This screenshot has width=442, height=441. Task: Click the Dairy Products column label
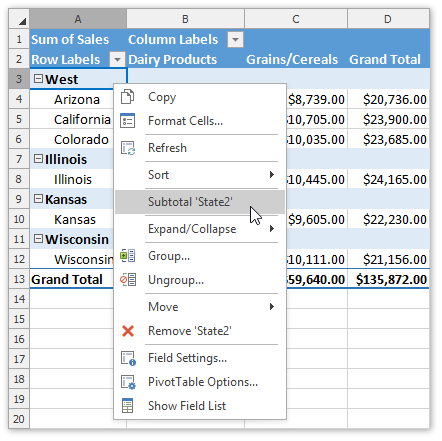[x=185, y=59]
